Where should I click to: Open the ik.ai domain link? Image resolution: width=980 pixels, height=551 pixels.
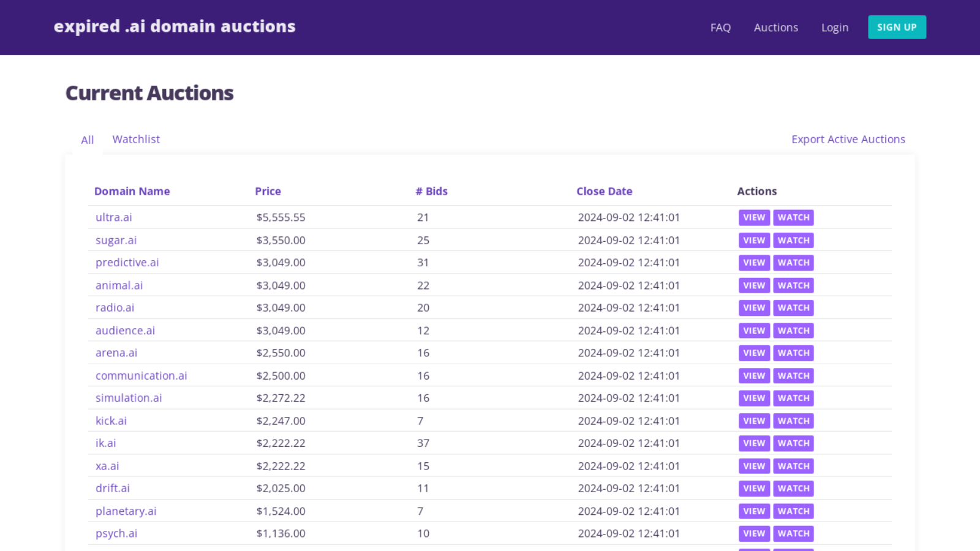[x=105, y=443]
